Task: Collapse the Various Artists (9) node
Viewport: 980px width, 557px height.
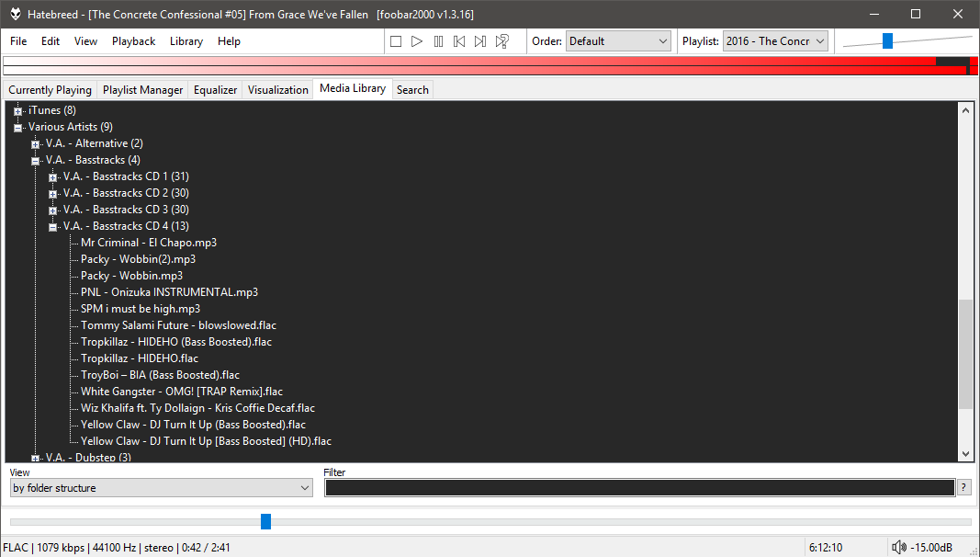Action: [18, 128]
